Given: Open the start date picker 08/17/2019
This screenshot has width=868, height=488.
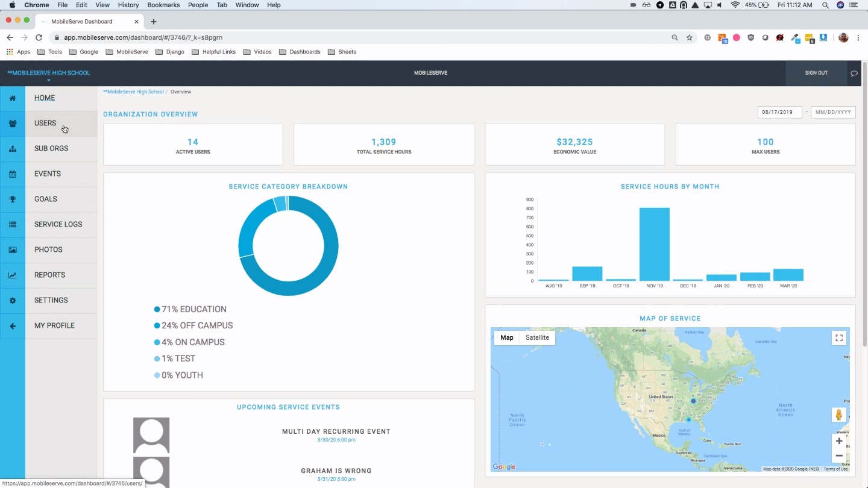Looking at the screenshot, I should coord(779,112).
